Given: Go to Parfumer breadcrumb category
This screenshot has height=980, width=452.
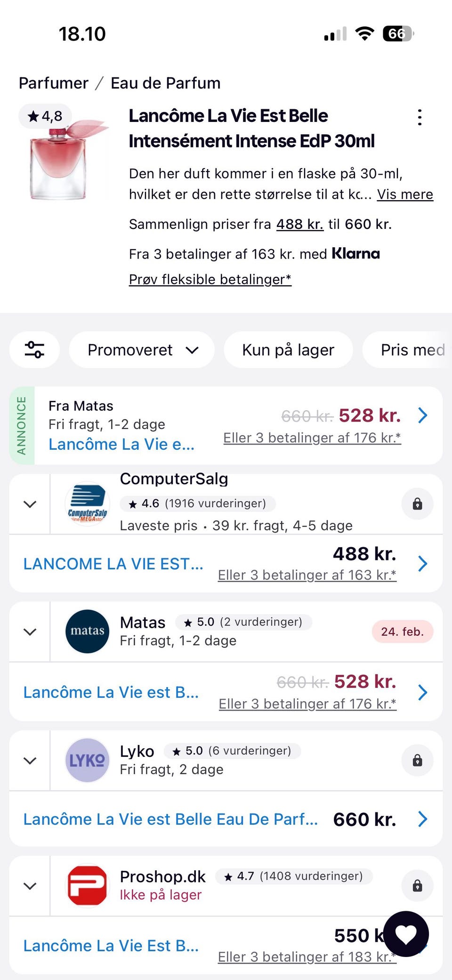Looking at the screenshot, I should click(x=54, y=83).
